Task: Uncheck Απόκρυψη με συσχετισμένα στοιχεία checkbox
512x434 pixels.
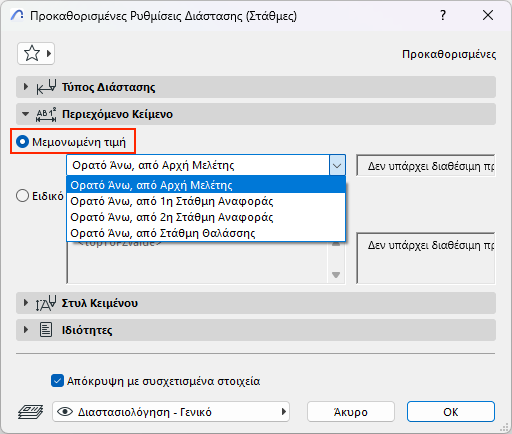Action: (57, 381)
